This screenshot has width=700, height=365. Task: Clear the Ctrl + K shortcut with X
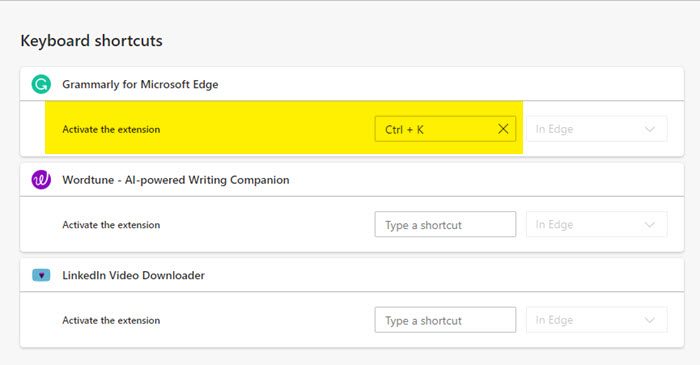point(503,129)
